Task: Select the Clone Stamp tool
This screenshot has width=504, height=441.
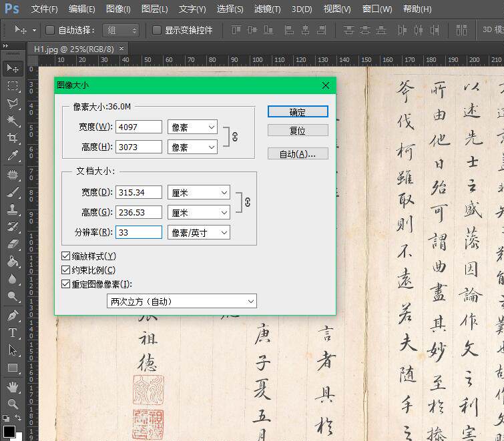Action: click(x=13, y=209)
